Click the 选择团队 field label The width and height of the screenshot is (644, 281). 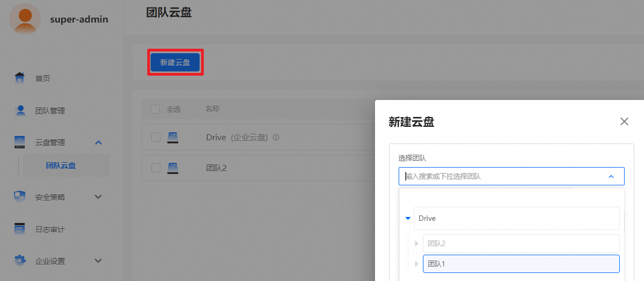(412, 158)
